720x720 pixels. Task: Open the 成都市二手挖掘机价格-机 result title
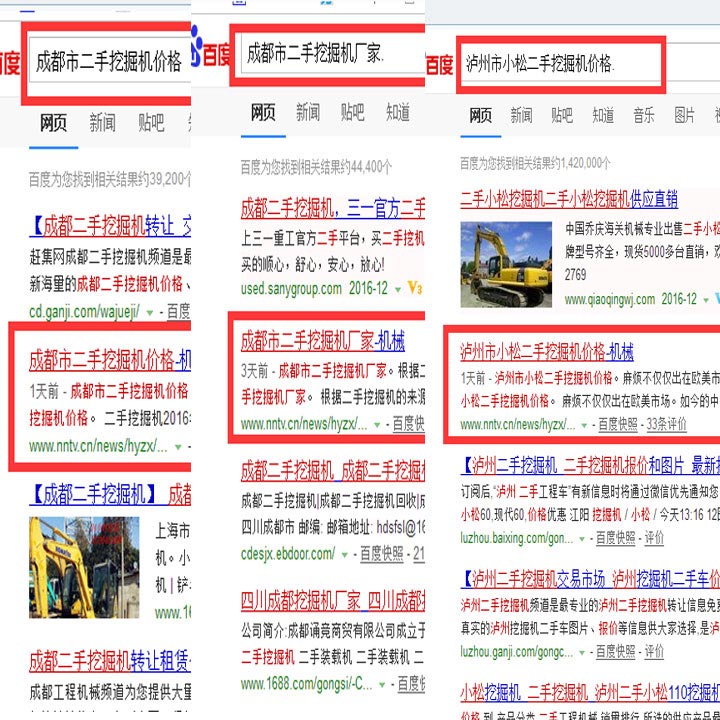tap(110, 360)
